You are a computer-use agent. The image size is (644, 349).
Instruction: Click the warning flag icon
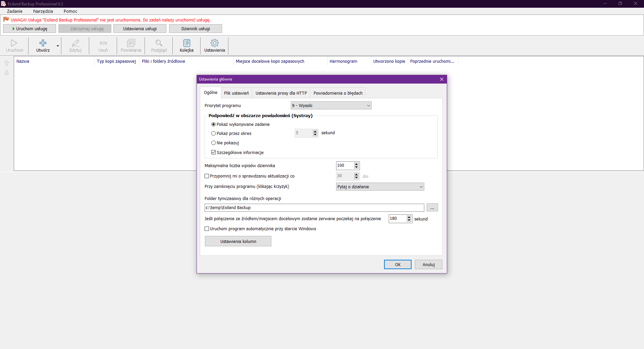pyautogui.click(x=6, y=19)
